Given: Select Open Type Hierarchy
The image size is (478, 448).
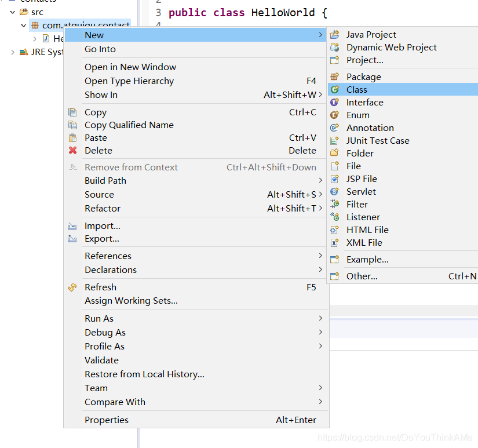Looking at the screenshot, I should pyautogui.click(x=196, y=81).
